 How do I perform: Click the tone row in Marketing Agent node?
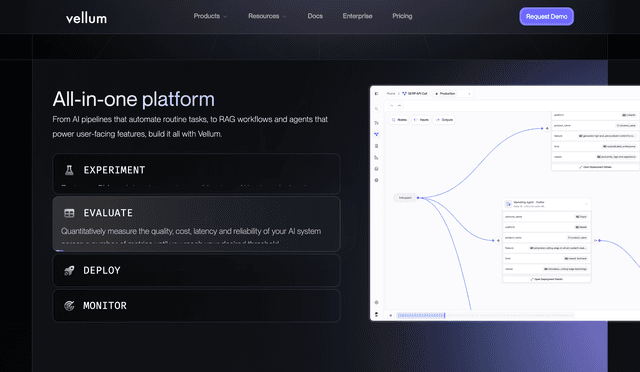tap(547, 258)
